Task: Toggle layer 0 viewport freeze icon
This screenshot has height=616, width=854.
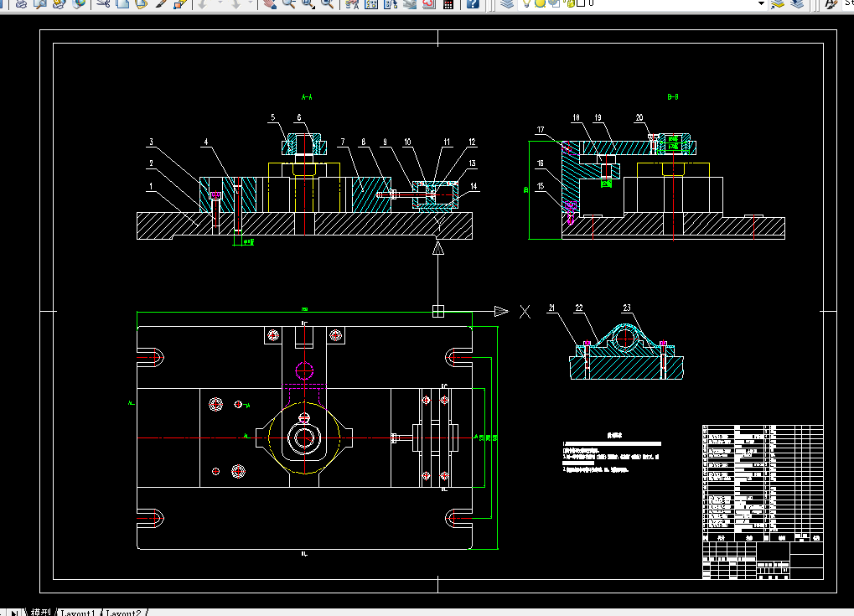Action: 553,3
